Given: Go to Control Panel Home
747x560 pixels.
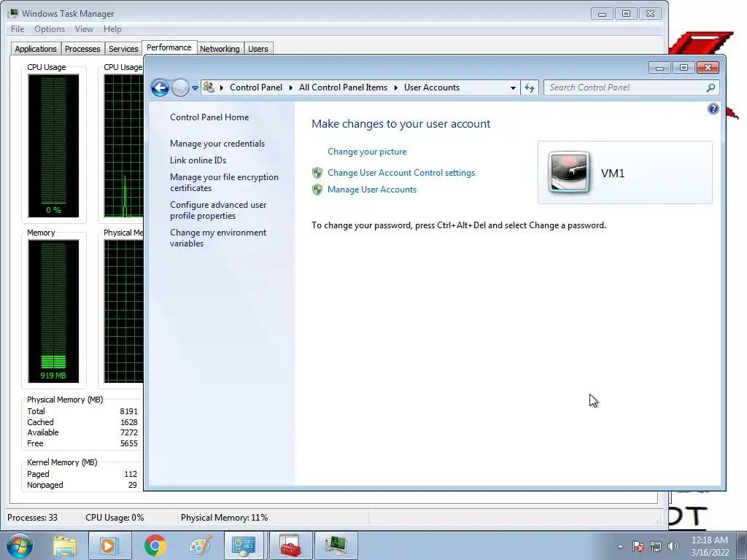Looking at the screenshot, I should pos(209,117).
